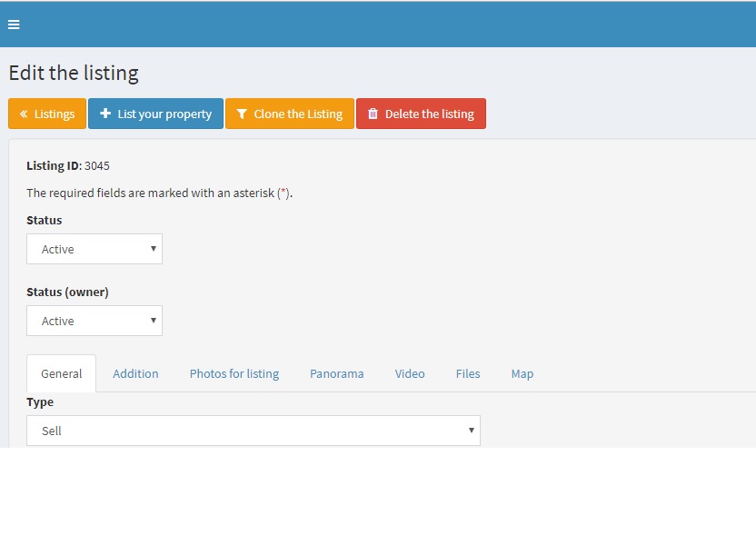This screenshot has height=545, width=756.
Task: Clone the Listing
Action: pos(290,114)
